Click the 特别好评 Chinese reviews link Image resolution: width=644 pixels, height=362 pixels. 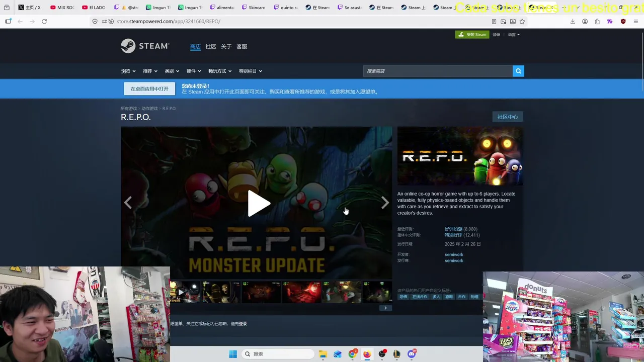[453, 235]
